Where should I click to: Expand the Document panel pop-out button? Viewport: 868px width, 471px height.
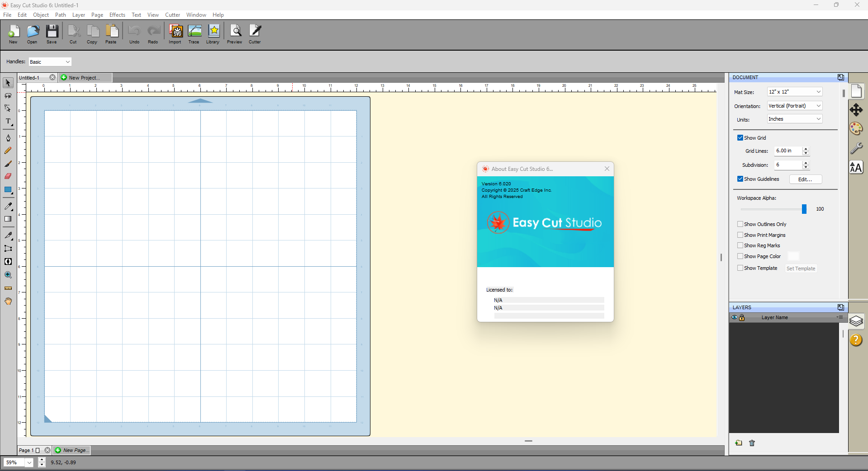(x=840, y=77)
